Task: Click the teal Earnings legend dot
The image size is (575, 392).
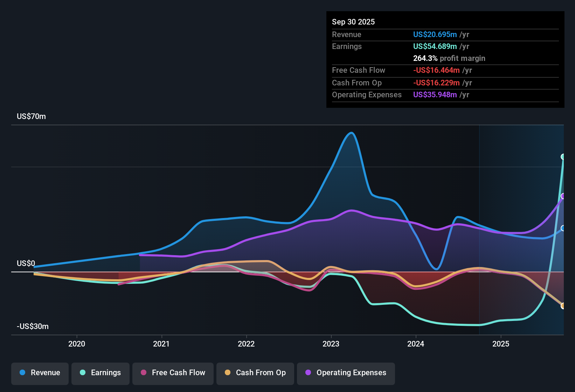Action: [x=83, y=373]
